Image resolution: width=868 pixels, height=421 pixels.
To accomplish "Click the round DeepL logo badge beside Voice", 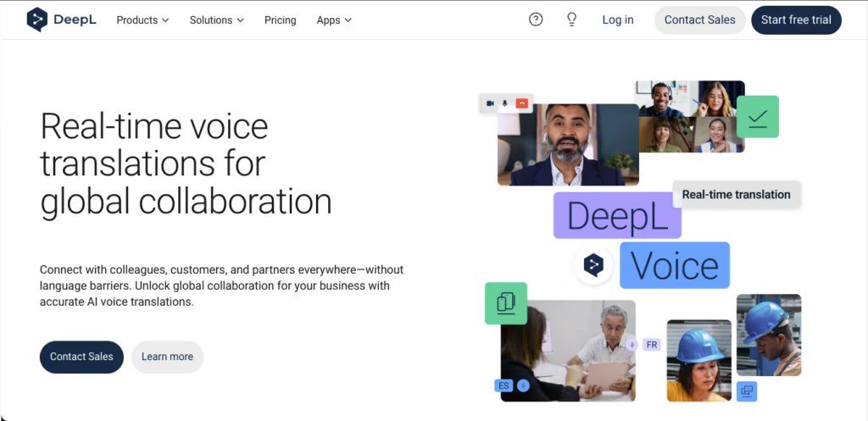I will pos(593,266).
